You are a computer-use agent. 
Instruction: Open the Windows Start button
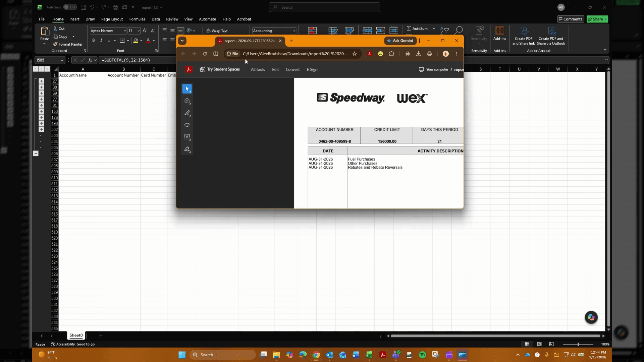pos(182,355)
